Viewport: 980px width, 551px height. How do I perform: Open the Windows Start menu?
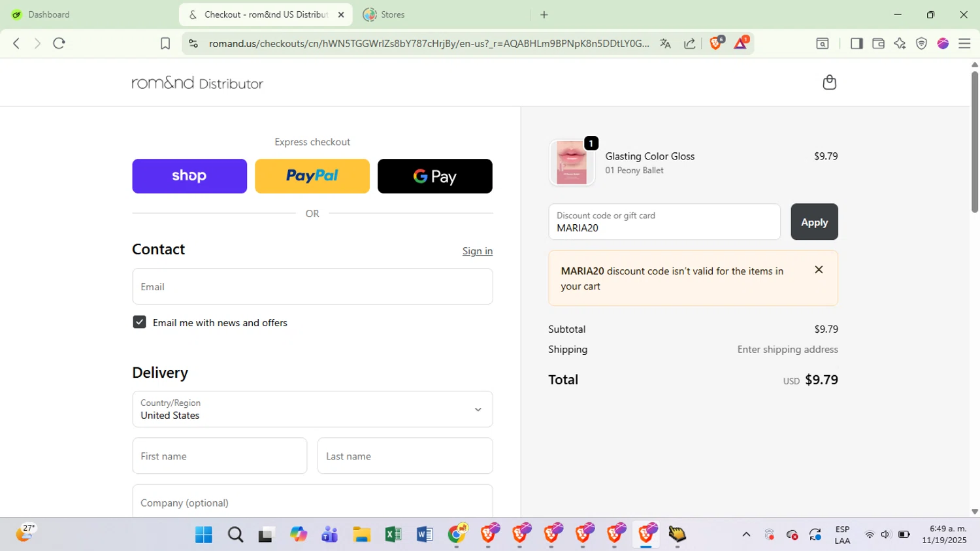pos(204,535)
